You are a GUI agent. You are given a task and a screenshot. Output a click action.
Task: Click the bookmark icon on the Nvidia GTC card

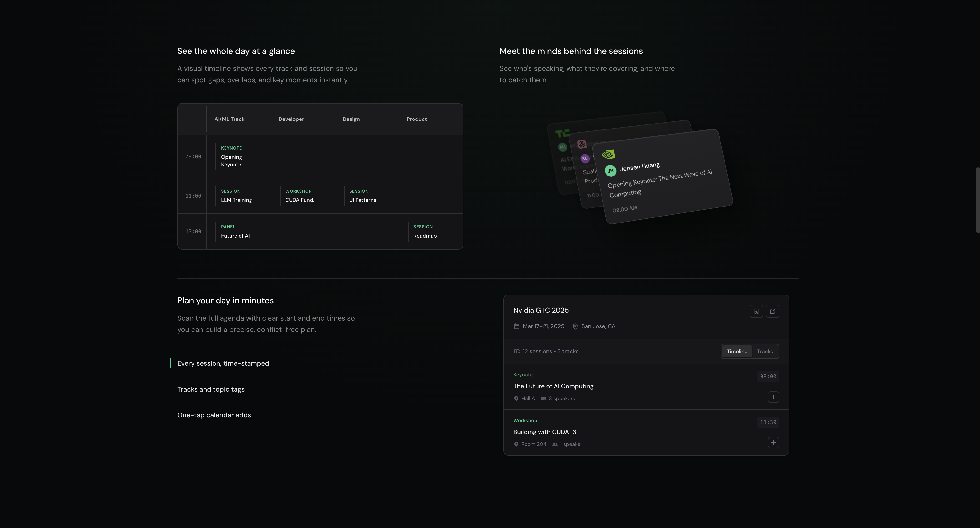pos(756,311)
